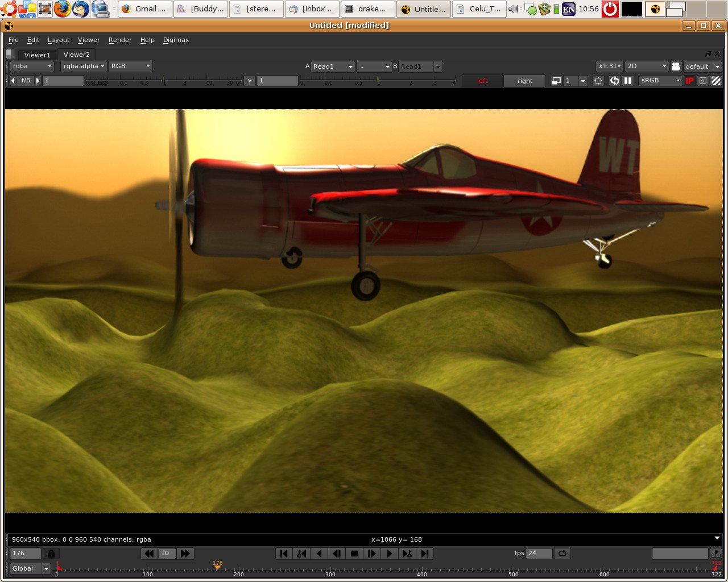Screen dimensions: 728x582
Task: Open the rgba.alpha channel dropdown
Action: pyautogui.click(x=84, y=66)
